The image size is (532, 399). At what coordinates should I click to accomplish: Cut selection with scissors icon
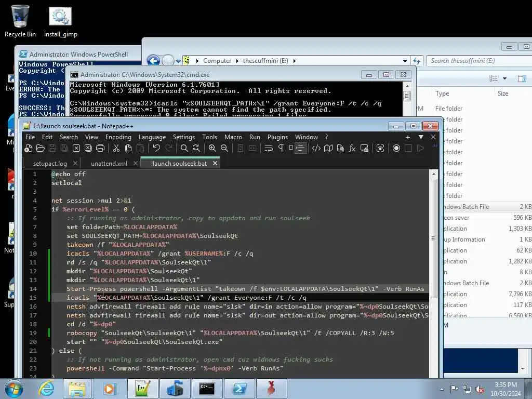(x=116, y=148)
